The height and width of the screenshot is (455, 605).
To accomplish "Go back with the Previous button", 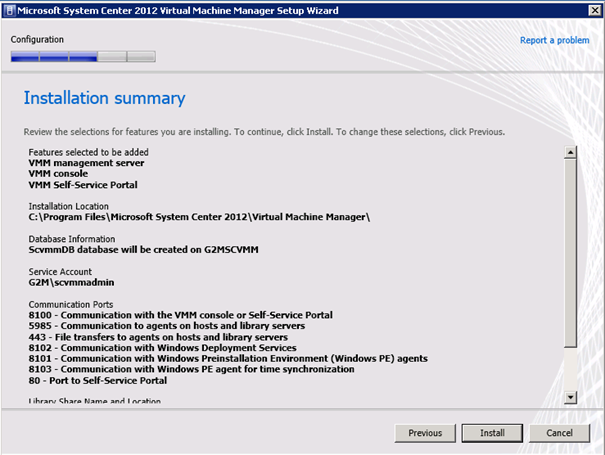I will click(x=425, y=433).
